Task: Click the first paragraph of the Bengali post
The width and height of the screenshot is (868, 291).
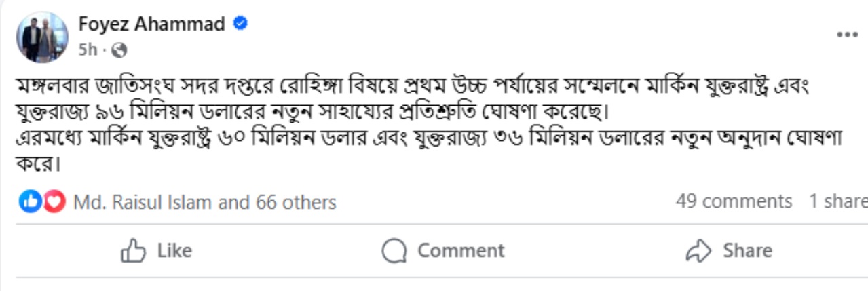Action: coord(407,97)
